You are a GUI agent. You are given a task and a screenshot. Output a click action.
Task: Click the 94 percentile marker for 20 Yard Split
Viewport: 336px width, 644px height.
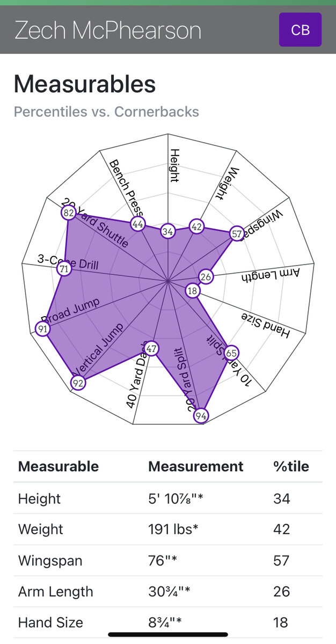[201, 416]
